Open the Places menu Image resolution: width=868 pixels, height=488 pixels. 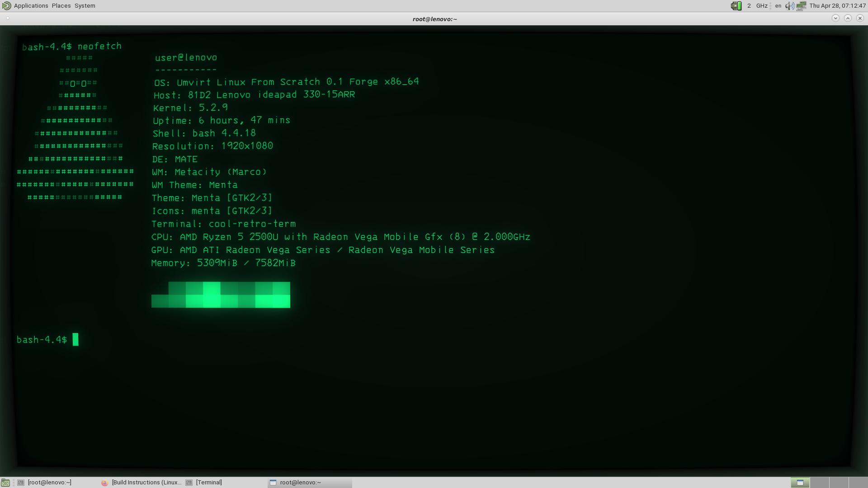[x=61, y=6]
